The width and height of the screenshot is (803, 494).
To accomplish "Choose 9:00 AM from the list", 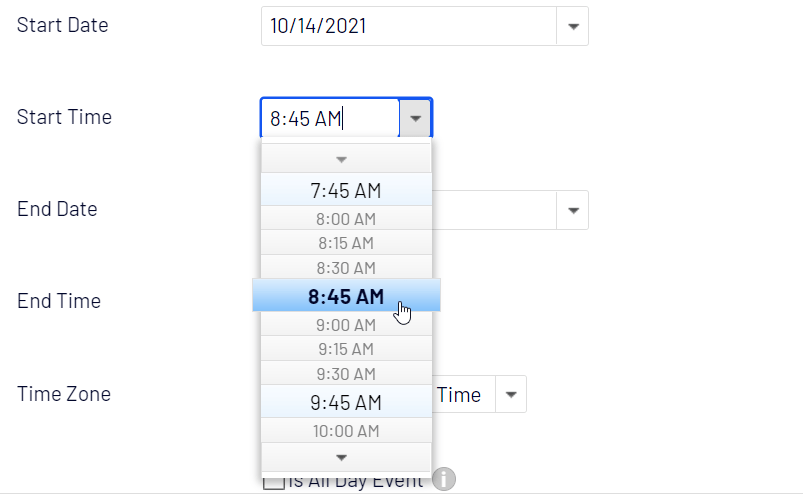I will 346,324.
